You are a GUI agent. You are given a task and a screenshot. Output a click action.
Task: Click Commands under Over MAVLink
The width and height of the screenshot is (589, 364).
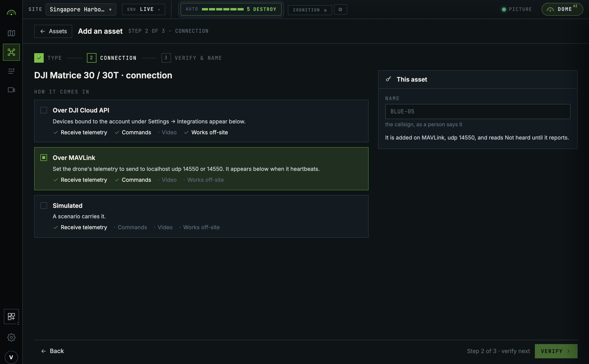point(133,180)
